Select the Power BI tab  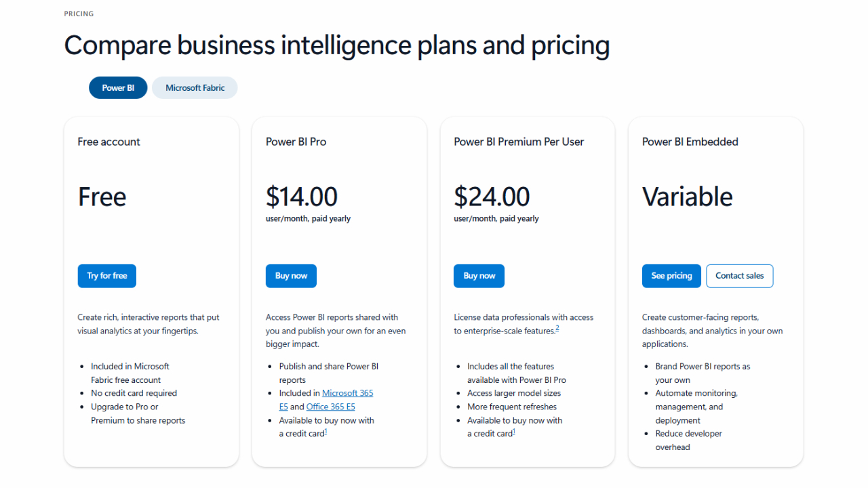click(118, 88)
